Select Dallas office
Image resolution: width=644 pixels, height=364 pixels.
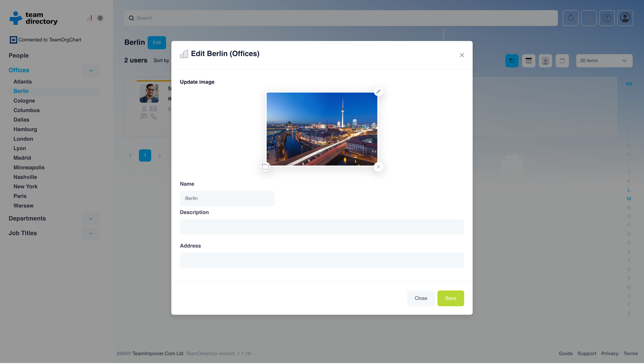(x=21, y=120)
